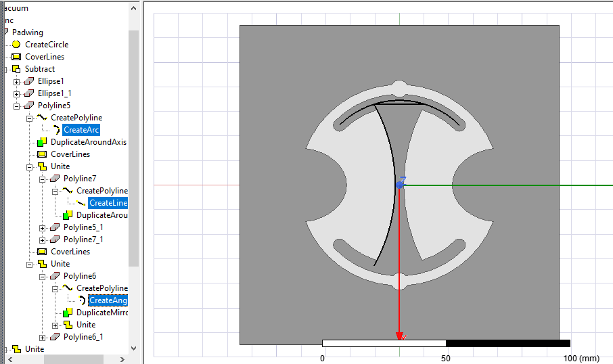Select the DuplicateAroundAxis green-yellow icon

point(42,142)
